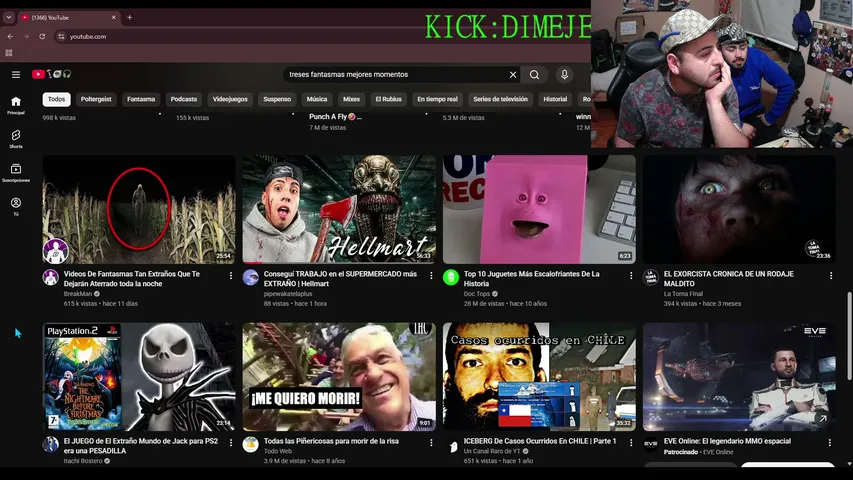Open the pink face toy thumbnail
Image resolution: width=853 pixels, height=480 pixels.
click(x=539, y=210)
